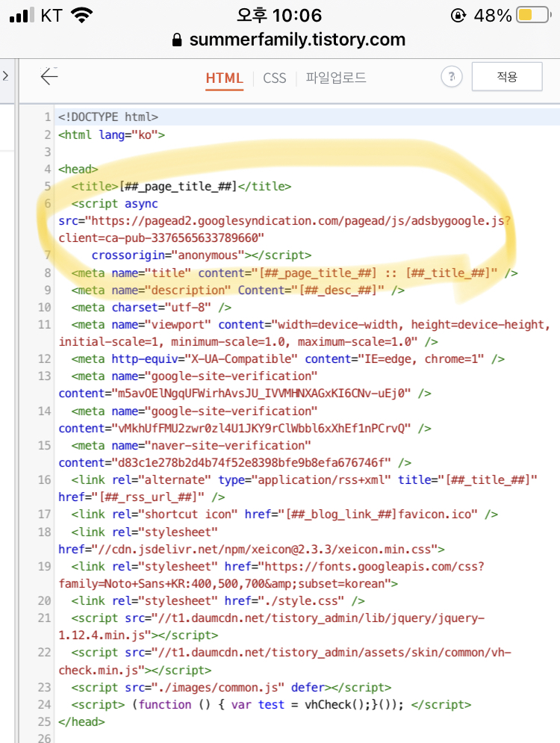Click the meta name="viewport" line
This screenshot has width=560, height=743.
click(x=311, y=325)
